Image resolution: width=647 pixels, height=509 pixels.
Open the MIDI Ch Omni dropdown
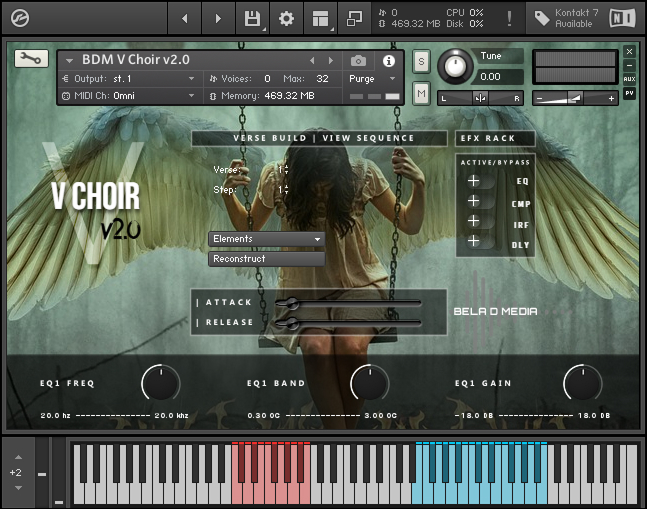click(129, 96)
